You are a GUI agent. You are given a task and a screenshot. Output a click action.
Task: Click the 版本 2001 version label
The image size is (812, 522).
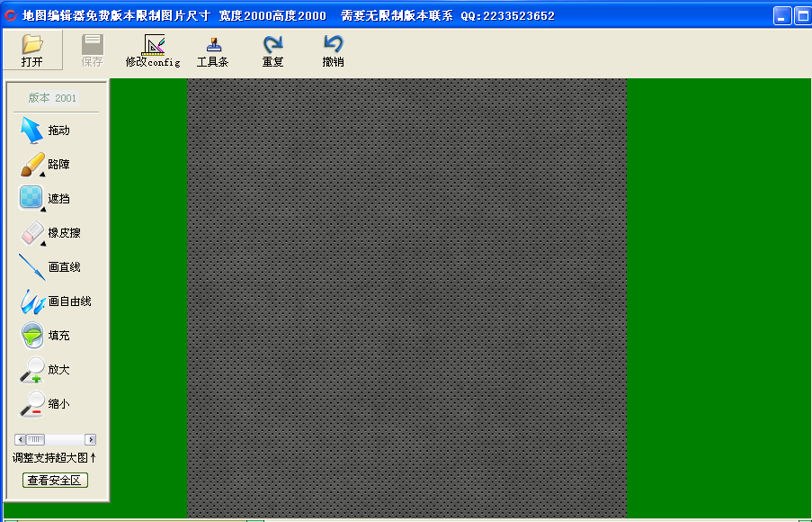click(52, 98)
